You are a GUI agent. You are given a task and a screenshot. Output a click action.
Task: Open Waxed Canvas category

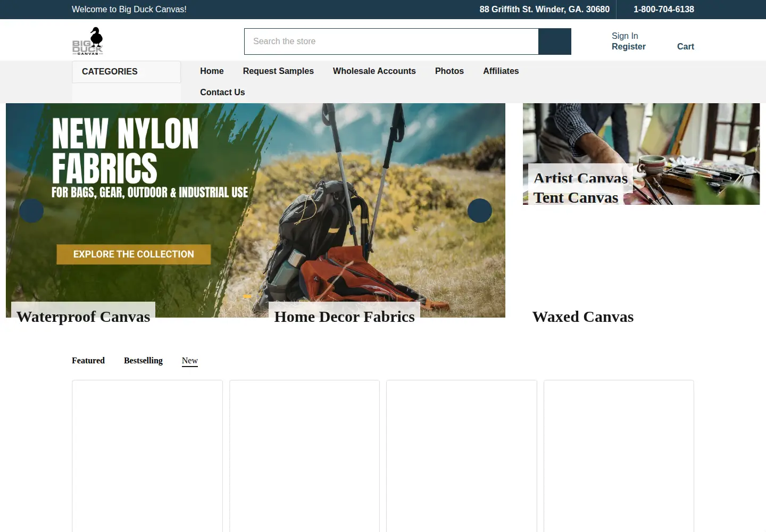click(583, 317)
